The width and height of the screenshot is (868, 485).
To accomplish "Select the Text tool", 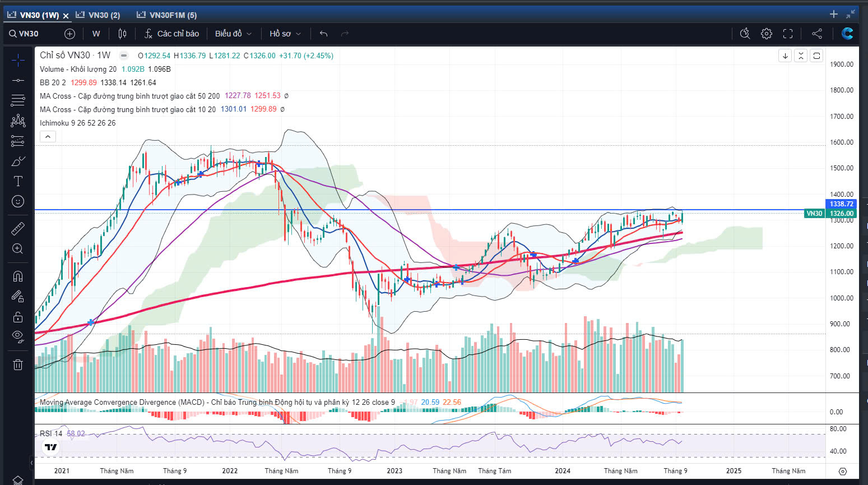I will 18,181.
